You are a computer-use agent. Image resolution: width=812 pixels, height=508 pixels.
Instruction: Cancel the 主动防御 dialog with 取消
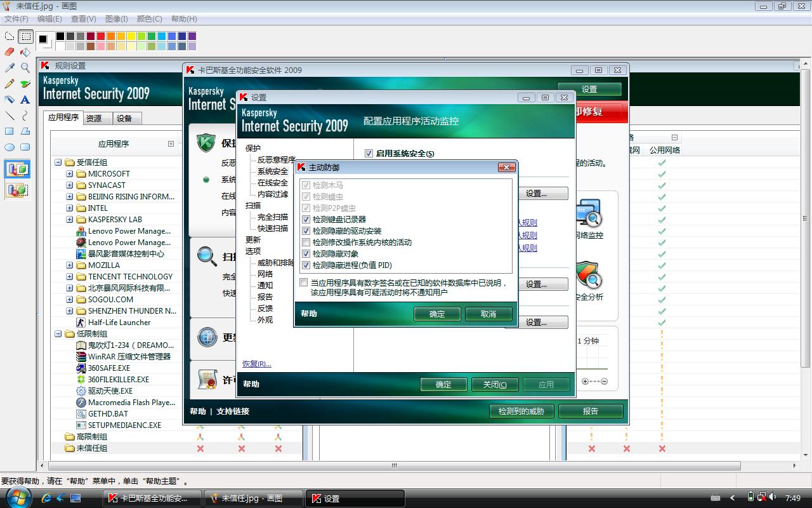pos(488,314)
